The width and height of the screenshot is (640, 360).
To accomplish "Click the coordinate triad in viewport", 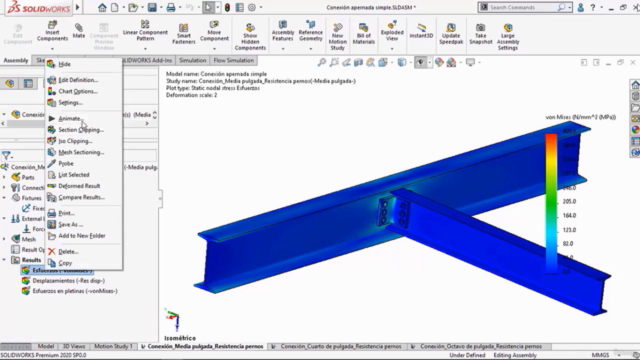I will [173, 320].
